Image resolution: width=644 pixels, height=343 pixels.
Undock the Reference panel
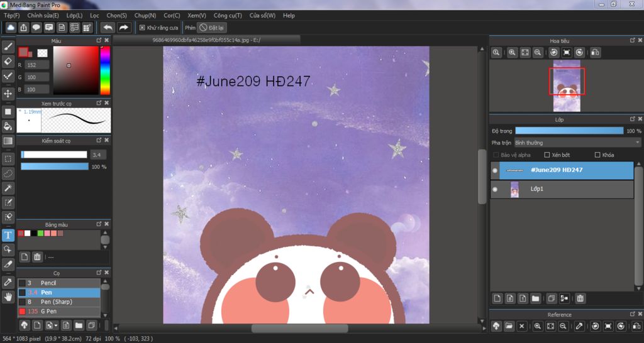tap(633, 314)
